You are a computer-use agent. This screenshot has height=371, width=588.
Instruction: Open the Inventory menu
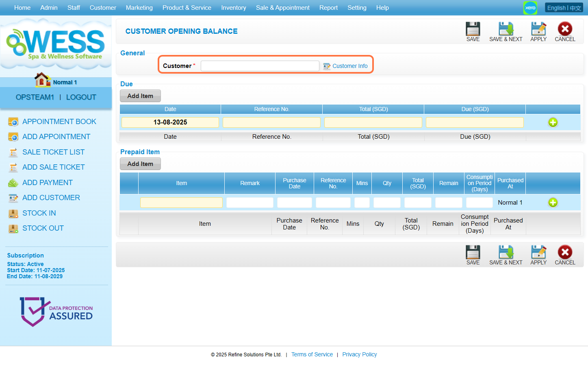tap(233, 8)
